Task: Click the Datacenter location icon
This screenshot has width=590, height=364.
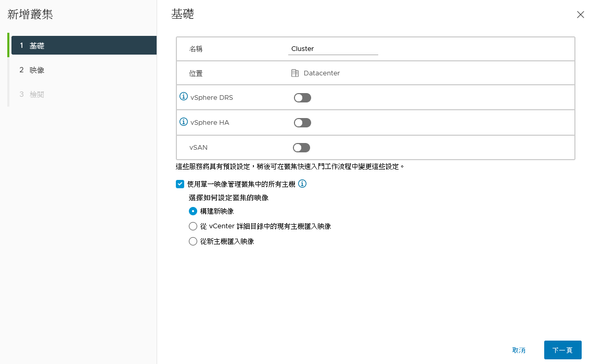Action: [x=295, y=73]
